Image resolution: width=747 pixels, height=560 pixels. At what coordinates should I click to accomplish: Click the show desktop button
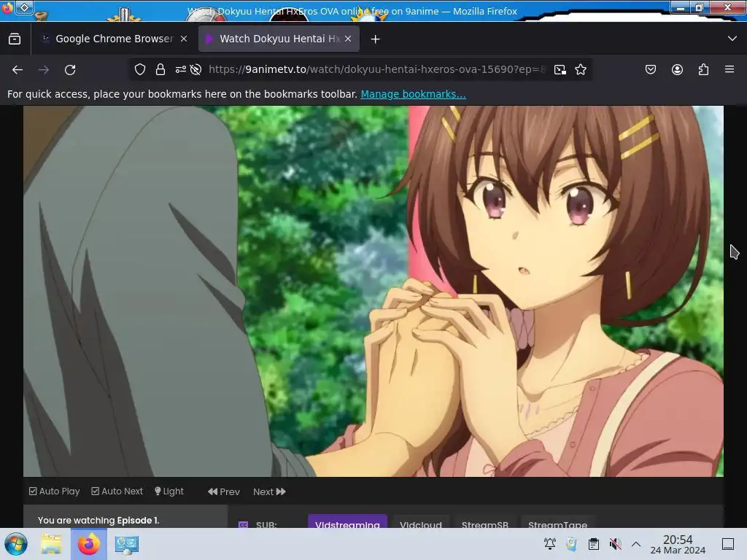coord(728,544)
